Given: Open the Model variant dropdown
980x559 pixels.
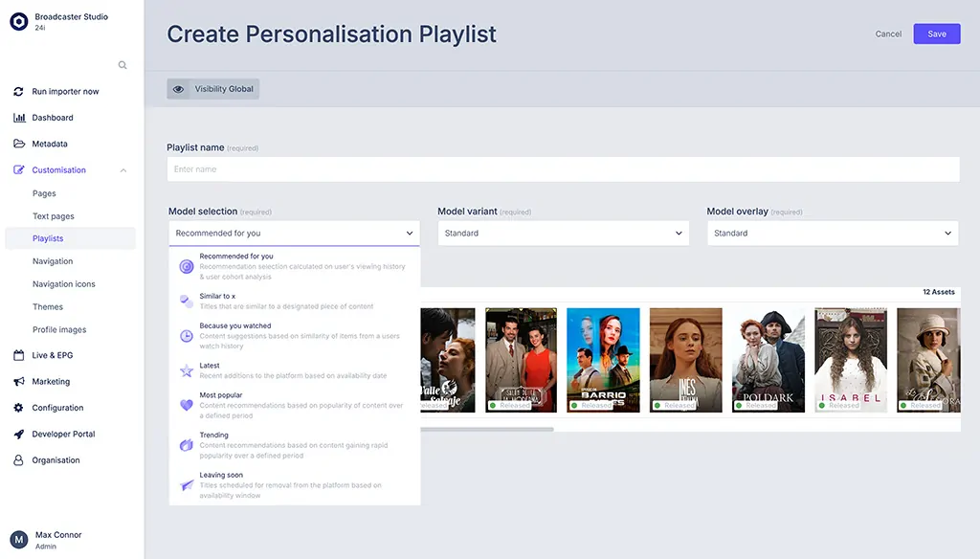Looking at the screenshot, I should (x=563, y=234).
